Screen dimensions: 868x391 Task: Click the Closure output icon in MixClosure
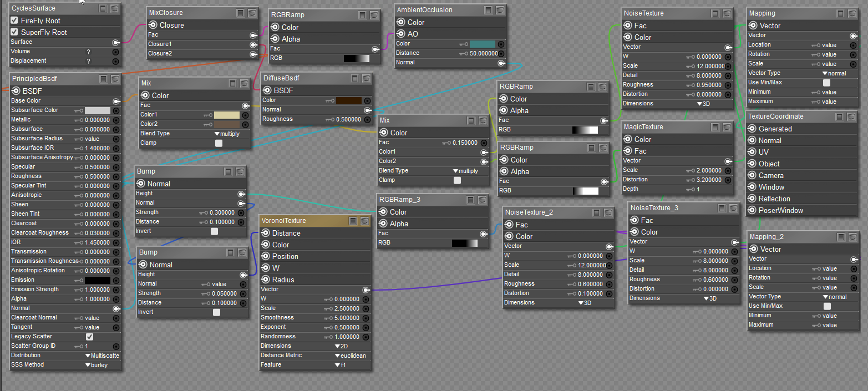153,25
